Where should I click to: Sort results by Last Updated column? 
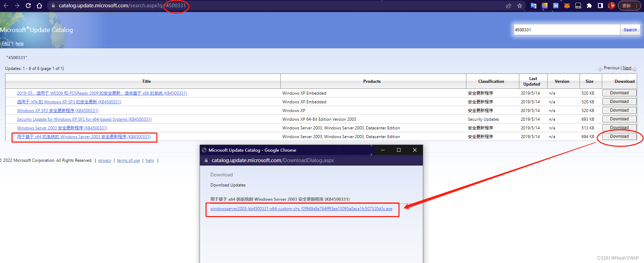click(532, 81)
